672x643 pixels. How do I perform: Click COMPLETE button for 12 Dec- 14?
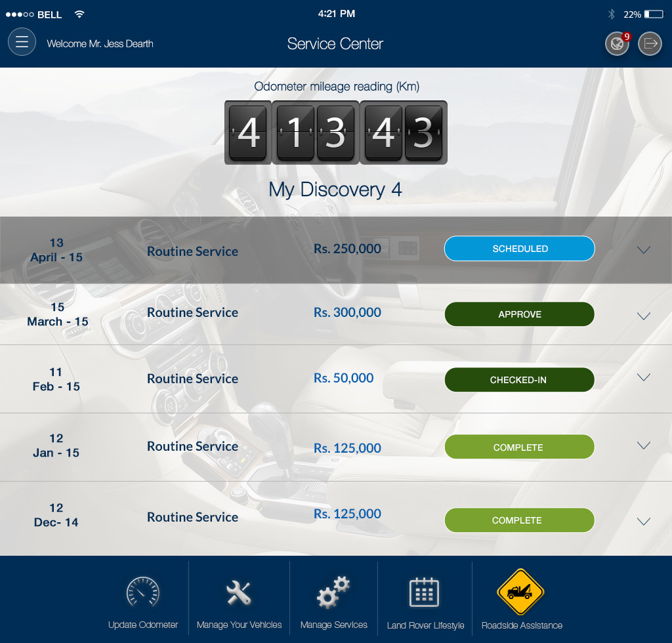[520, 520]
